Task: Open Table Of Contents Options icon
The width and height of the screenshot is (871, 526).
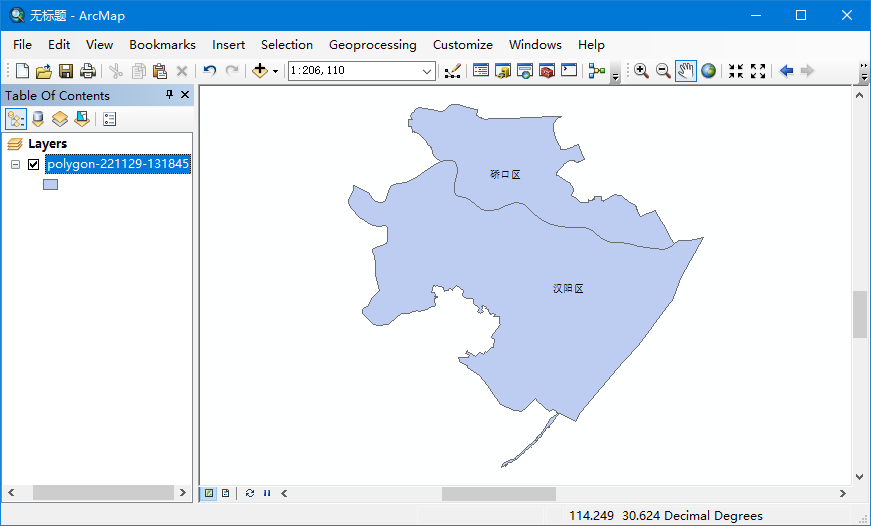Action: (x=109, y=119)
